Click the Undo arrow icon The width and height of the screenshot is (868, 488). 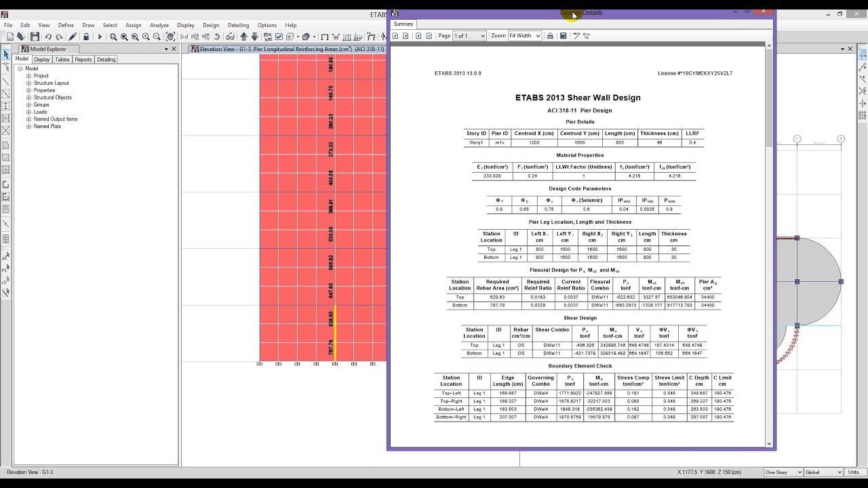(48, 37)
